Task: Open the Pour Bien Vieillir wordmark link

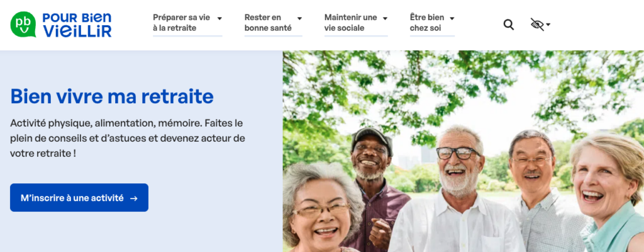Action: pyautogui.click(x=77, y=25)
